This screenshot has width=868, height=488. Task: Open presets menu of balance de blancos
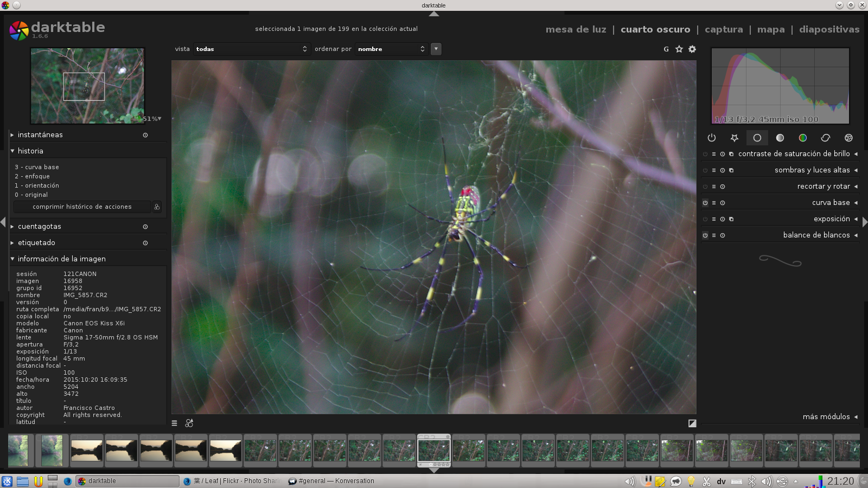(714, 235)
